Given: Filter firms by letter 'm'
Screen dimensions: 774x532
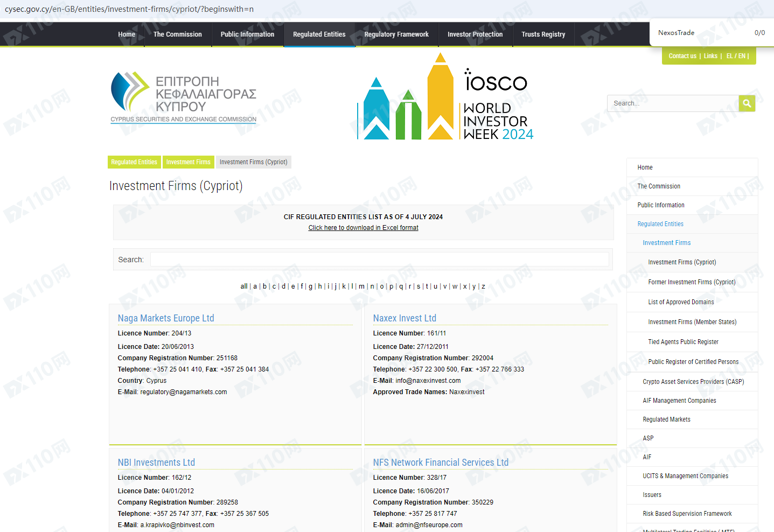Looking at the screenshot, I should point(361,286).
